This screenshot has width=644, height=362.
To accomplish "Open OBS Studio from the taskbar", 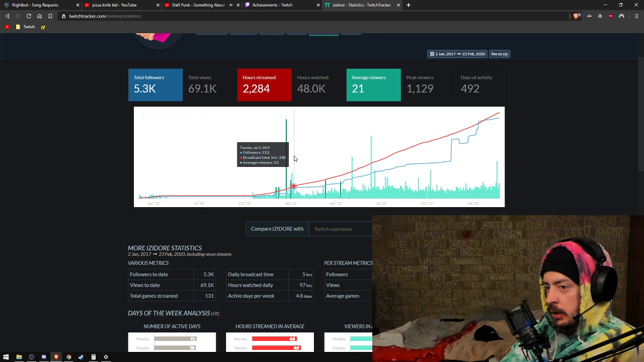I will click(32, 357).
